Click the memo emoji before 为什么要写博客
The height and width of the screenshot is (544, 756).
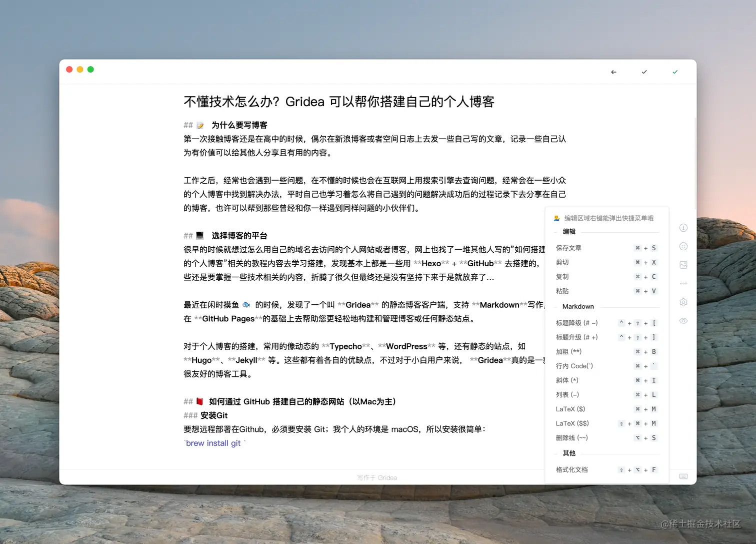click(x=200, y=125)
